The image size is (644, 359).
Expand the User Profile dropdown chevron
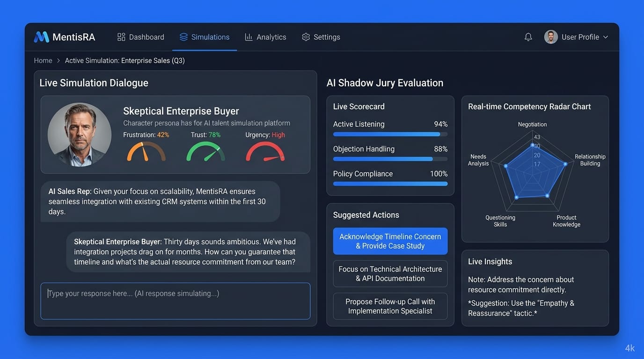coord(606,37)
